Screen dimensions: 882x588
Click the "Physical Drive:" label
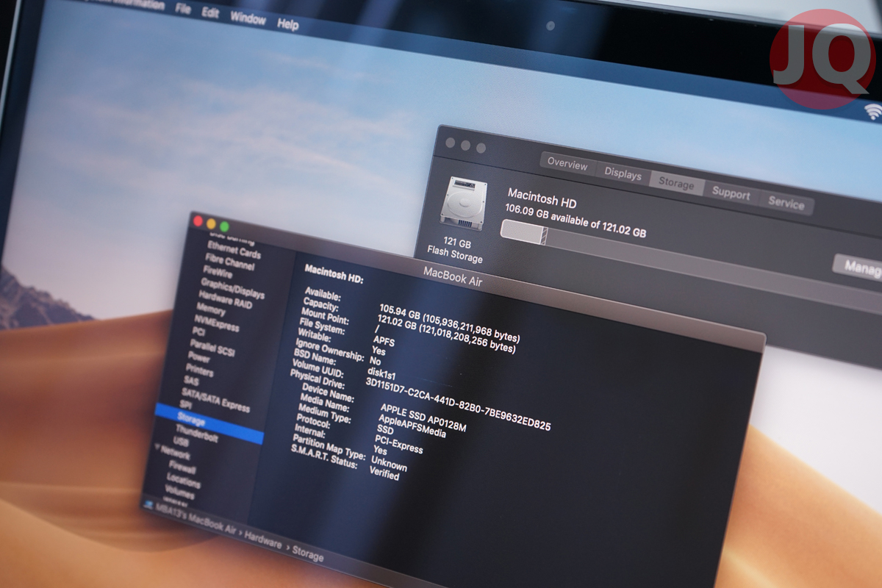316,378
